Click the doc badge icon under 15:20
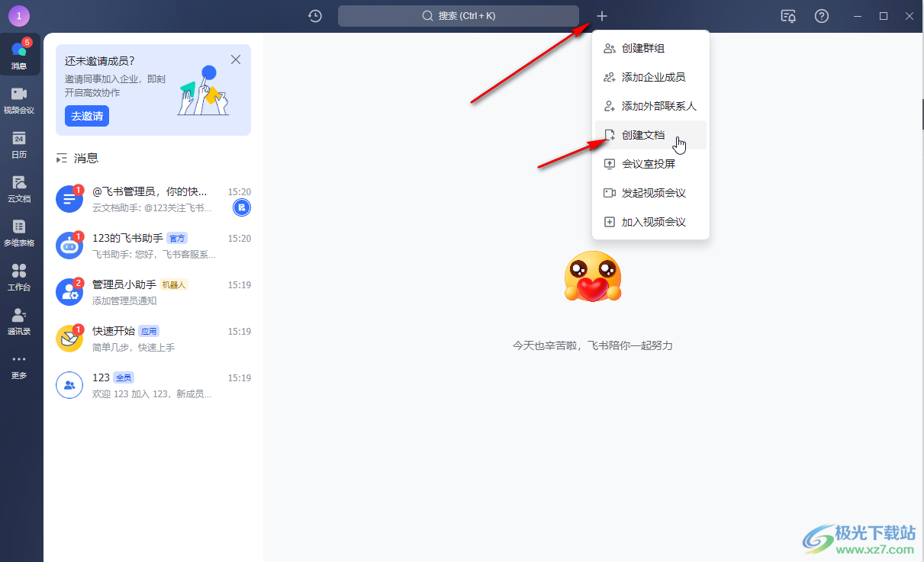The height and width of the screenshot is (562, 924). tap(242, 207)
